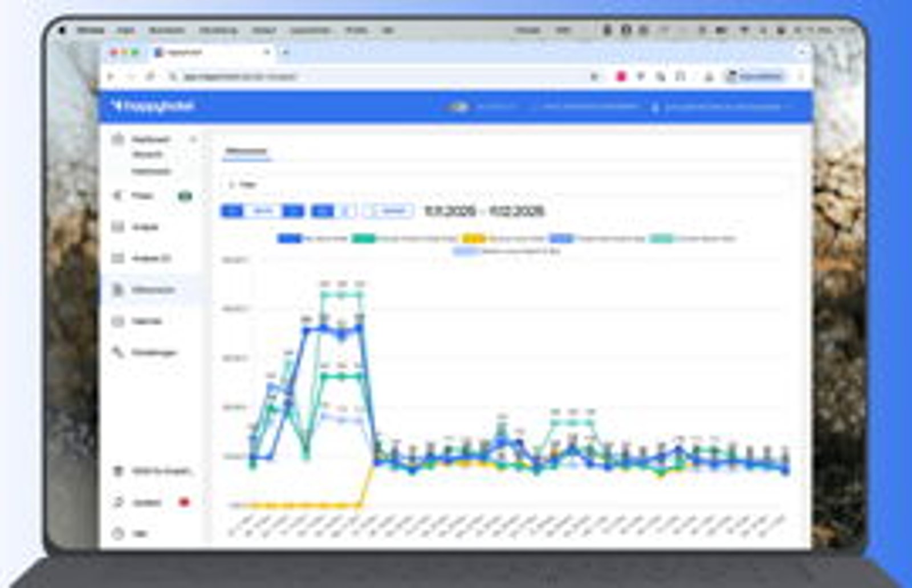912x588 pixels.
Task: Open the wrench icon settings item in the sidebar
Action: click(x=153, y=353)
